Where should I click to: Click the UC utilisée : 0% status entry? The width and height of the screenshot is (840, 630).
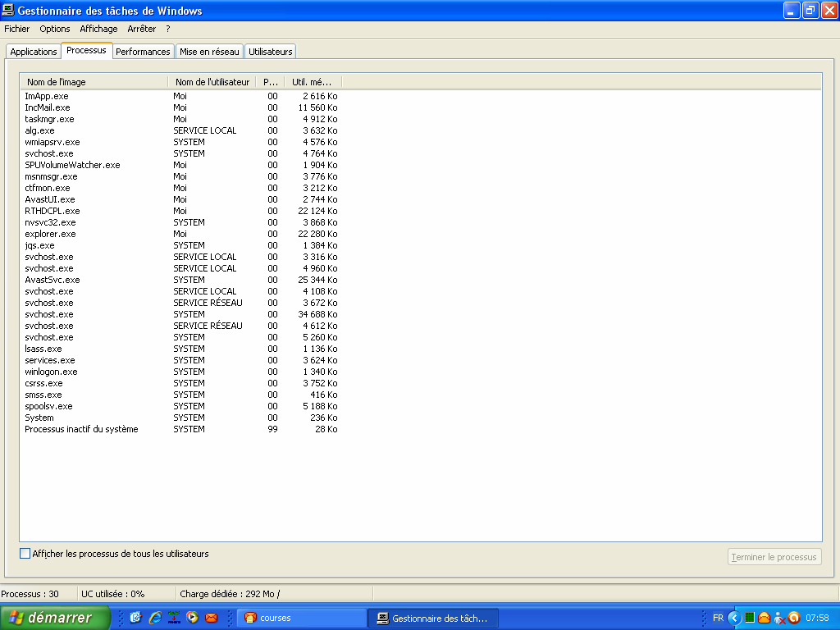(x=113, y=594)
